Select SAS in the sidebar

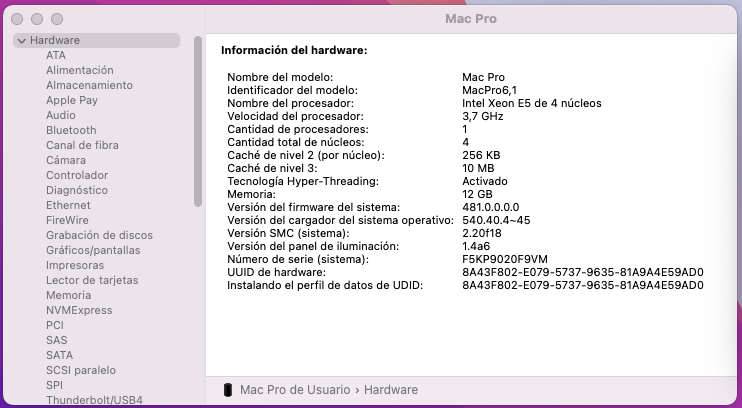[57, 340]
